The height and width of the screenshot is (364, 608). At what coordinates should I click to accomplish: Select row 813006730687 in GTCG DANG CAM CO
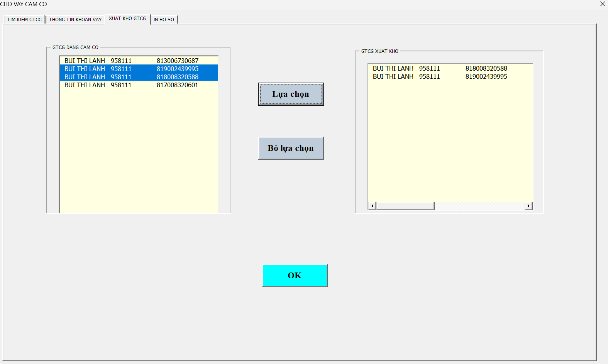point(139,61)
